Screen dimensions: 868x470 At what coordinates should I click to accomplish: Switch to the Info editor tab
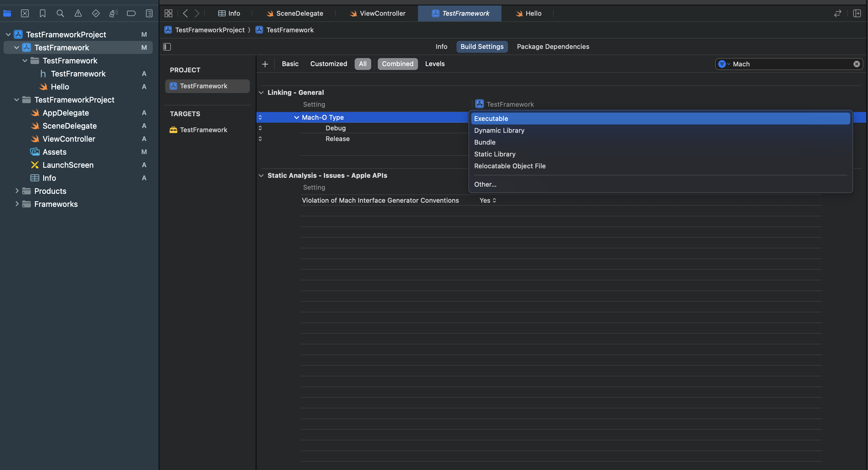(229, 14)
